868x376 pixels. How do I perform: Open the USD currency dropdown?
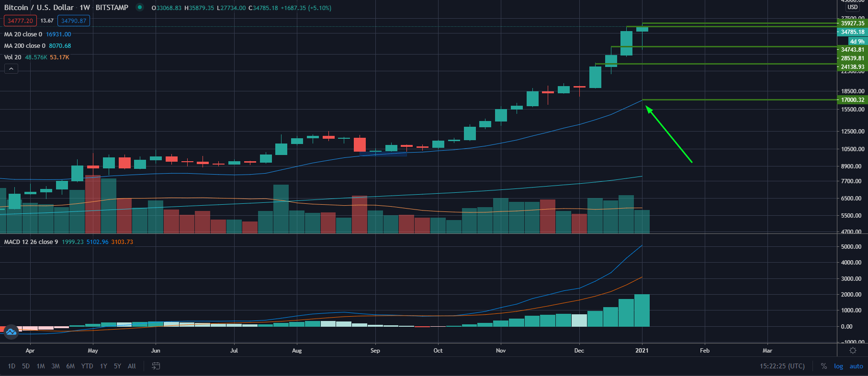(853, 7)
